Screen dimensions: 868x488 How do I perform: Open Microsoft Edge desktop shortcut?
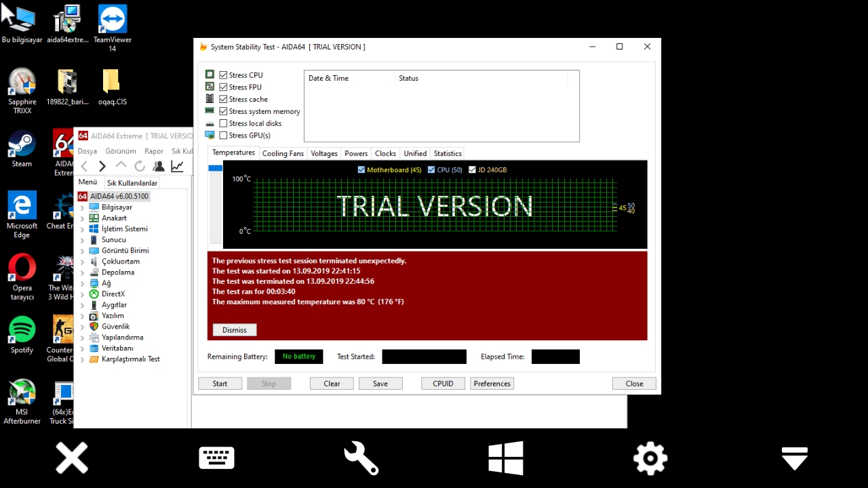coord(22,215)
